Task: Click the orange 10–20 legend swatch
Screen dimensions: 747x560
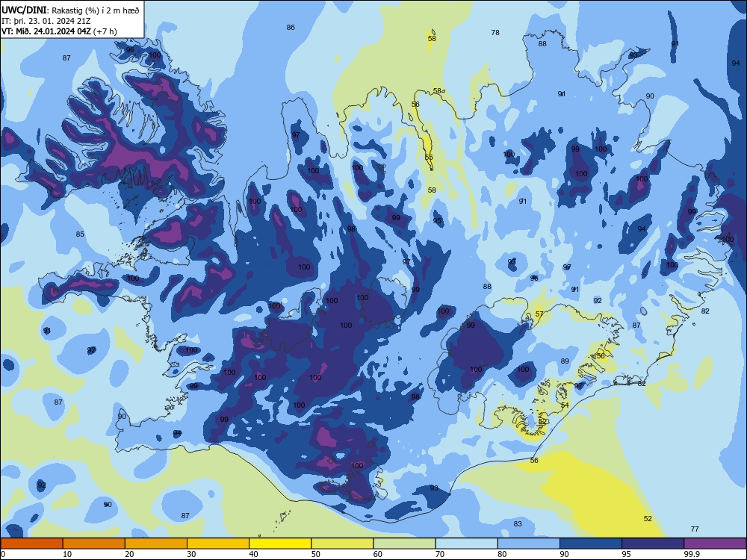Action: (94, 544)
